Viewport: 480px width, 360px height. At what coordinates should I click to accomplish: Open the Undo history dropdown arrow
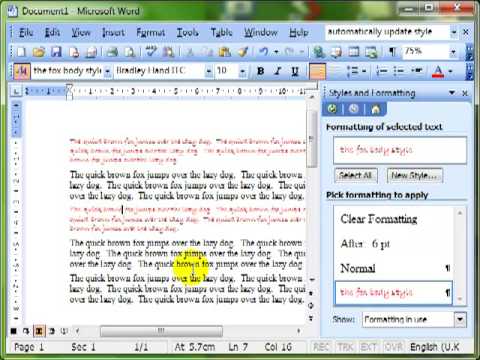pos(276,52)
